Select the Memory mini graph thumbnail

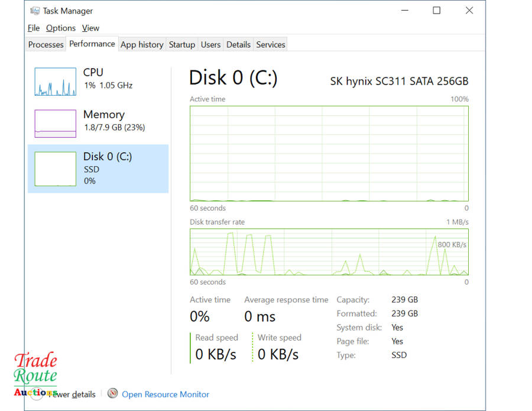tap(55, 124)
